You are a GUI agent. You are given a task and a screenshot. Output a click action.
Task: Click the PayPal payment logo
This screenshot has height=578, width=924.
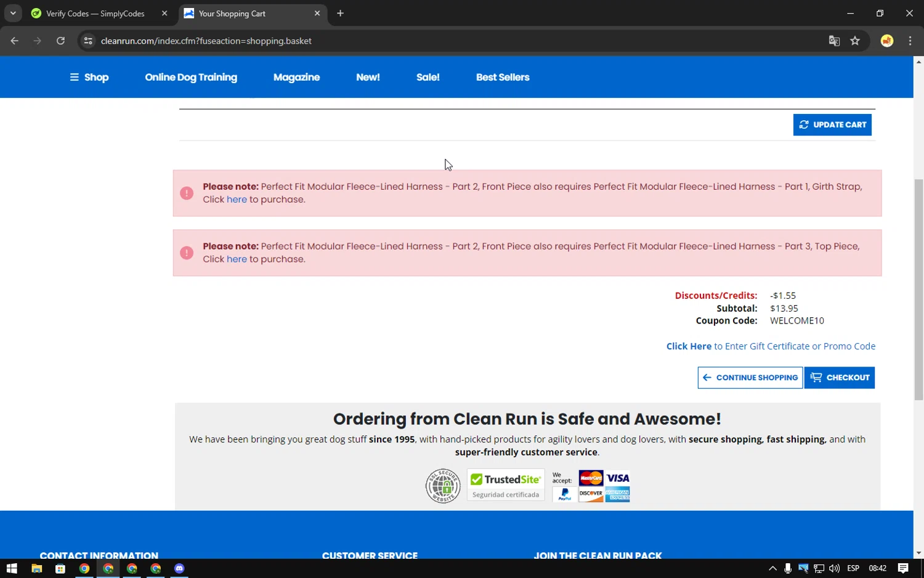tap(564, 494)
